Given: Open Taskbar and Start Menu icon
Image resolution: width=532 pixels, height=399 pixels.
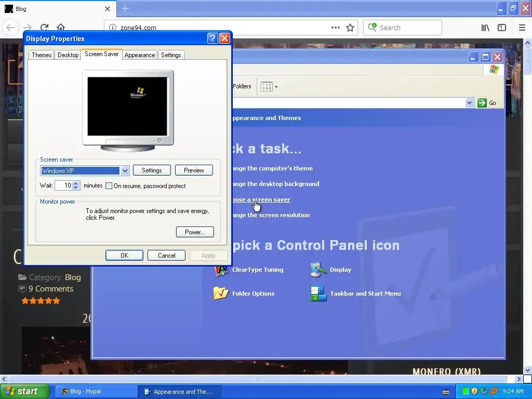Looking at the screenshot, I should click(x=355, y=294).
